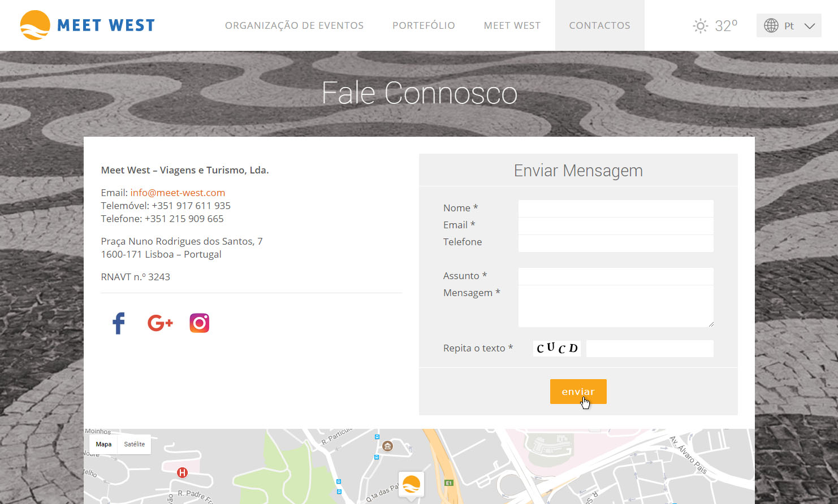The height and width of the screenshot is (504, 838).
Task: Click the Meet West logo
Action: click(x=88, y=25)
